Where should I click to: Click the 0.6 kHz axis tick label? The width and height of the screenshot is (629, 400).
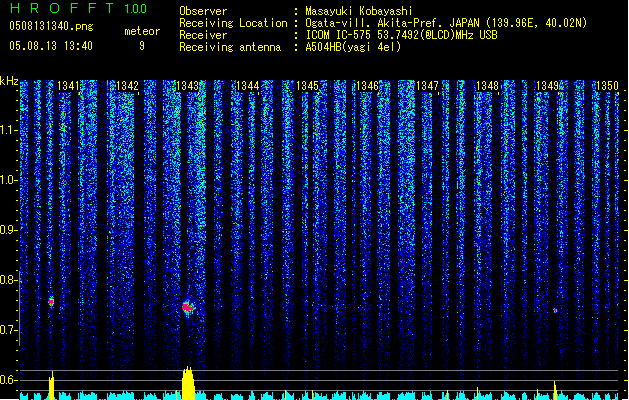8,380
